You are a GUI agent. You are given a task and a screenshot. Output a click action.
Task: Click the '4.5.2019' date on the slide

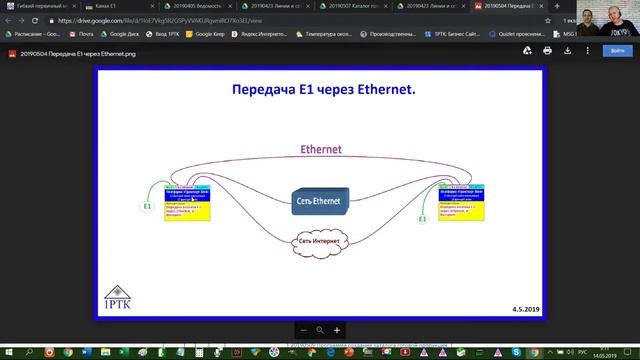point(526,309)
